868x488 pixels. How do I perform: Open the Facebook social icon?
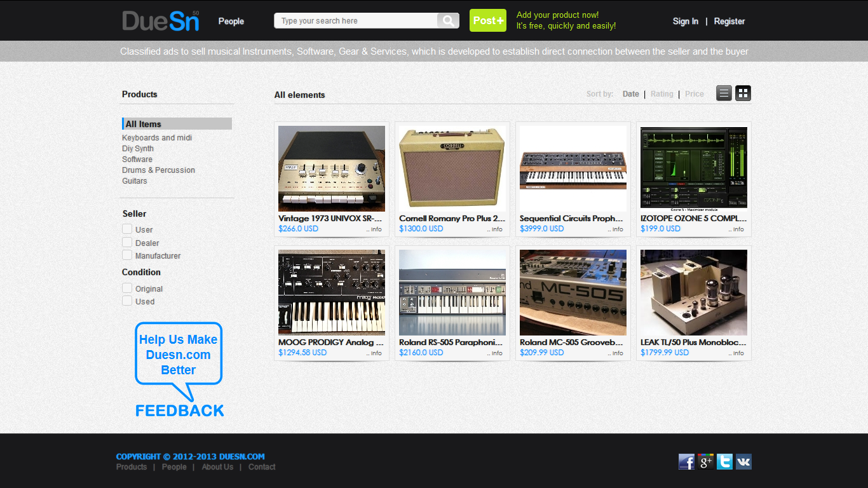coord(686,462)
